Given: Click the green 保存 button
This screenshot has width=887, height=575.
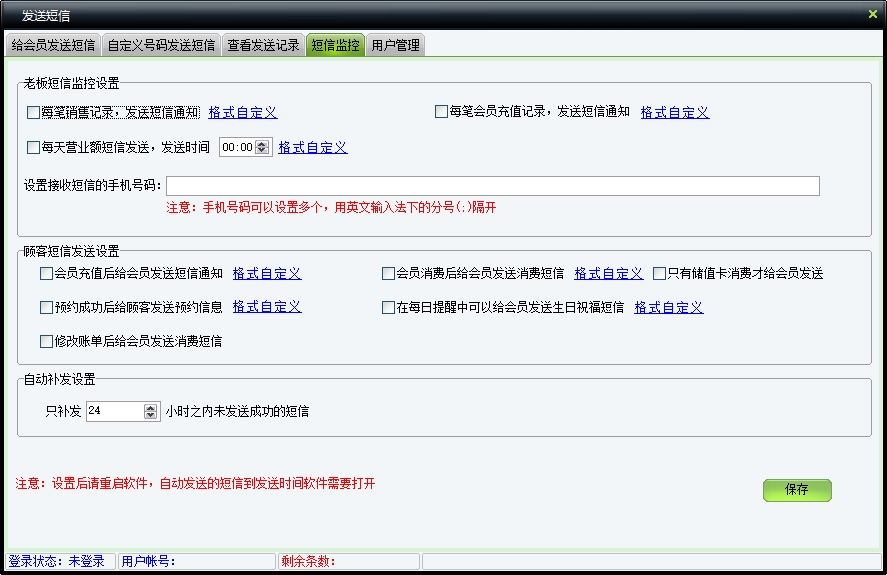Looking at the screenshot, I should pyautogui.click(x=797, y=490).
